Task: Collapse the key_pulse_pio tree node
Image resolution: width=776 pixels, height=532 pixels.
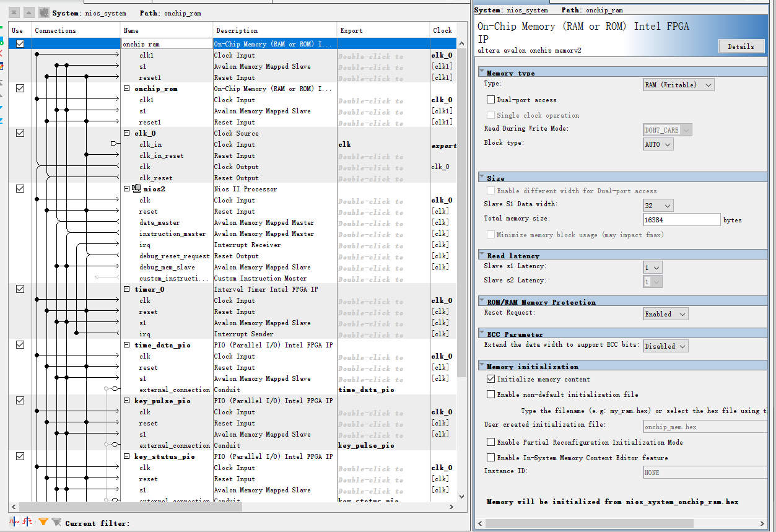Action: [127, 401]
